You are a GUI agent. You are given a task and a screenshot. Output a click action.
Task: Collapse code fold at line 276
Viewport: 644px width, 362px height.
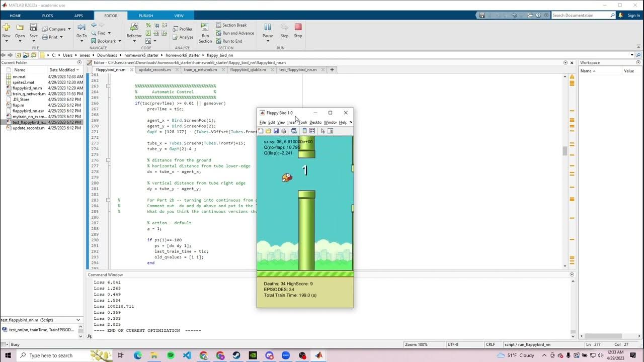108,160
